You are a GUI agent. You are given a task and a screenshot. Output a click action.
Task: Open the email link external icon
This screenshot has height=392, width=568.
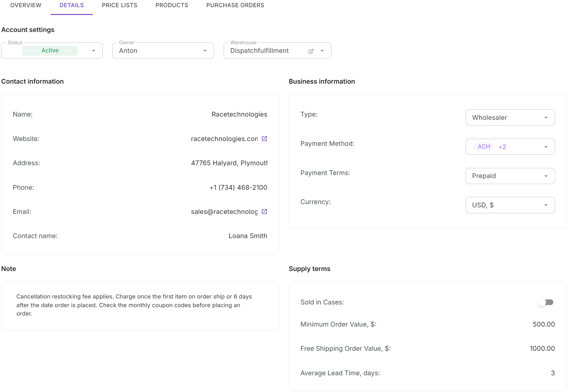(264, 212)
